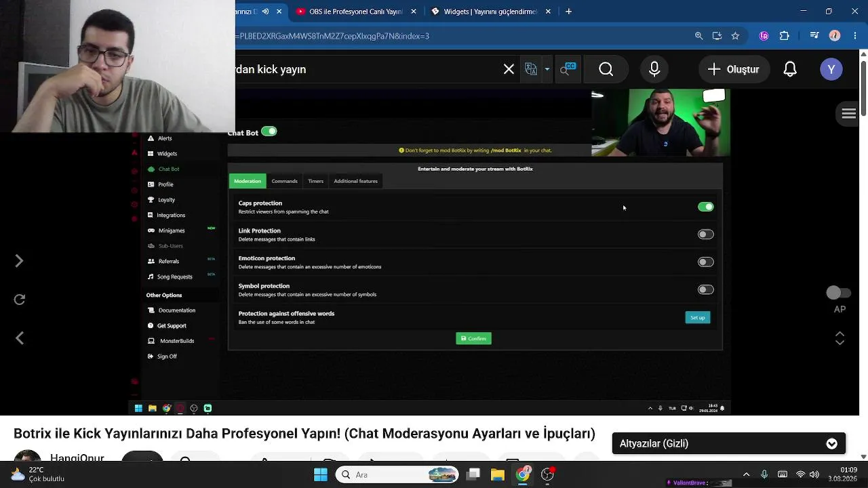The height and width of the screenshot is (488, 868).
Task: Close the OBS ile Profesyonel tab
Action: 414,12
